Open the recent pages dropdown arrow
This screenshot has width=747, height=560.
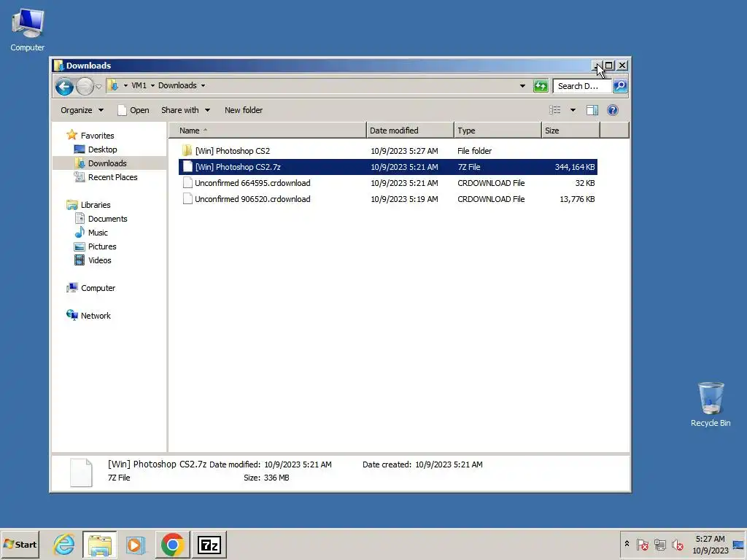[98, 87]
